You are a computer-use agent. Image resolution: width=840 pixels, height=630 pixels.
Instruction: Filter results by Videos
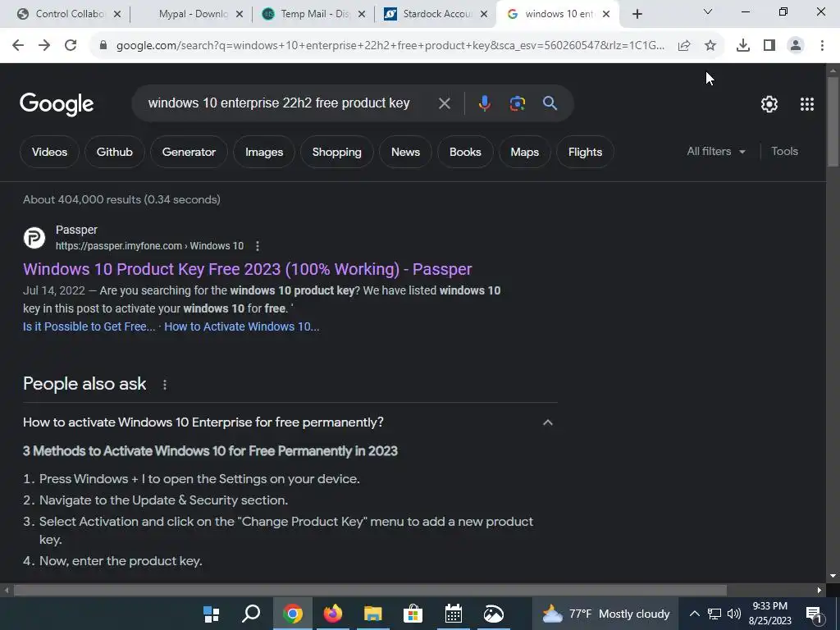tap(49, 152)
